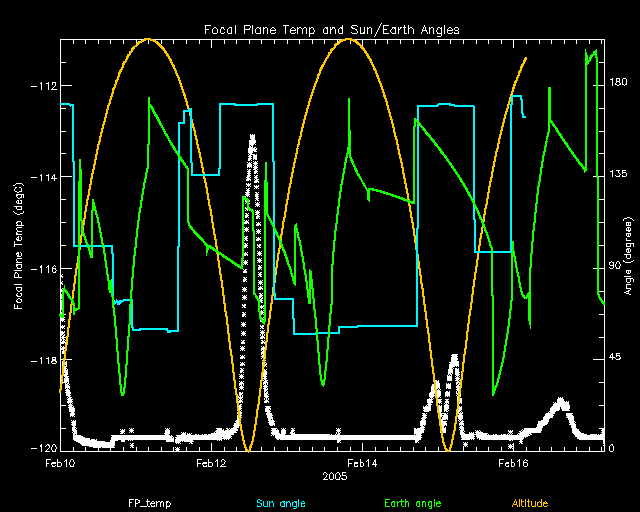The height and width of the screenshot is (512, 640).
Task: Select the orange 'Altitude' legend label
Action: (532, 501)
